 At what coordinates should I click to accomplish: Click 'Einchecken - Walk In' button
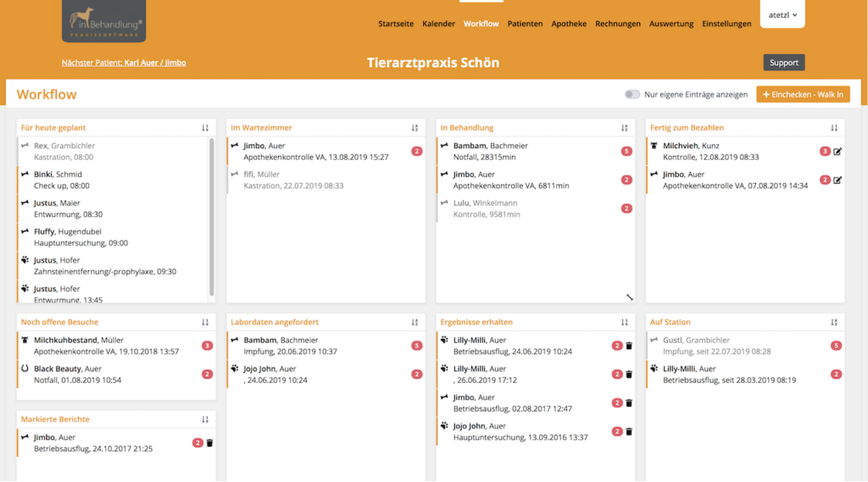(804, 95)
